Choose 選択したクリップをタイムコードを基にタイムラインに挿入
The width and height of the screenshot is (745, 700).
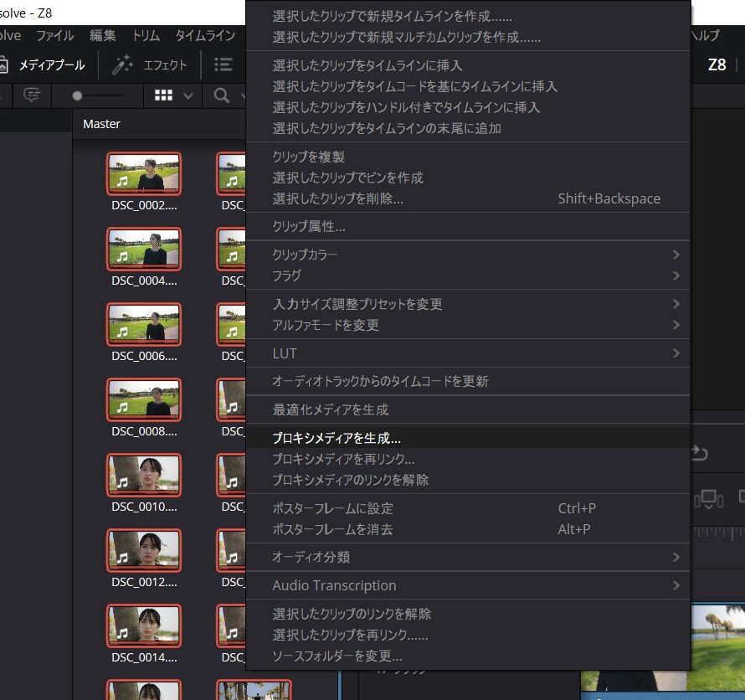pyautogui.click(x=468, y=86)
